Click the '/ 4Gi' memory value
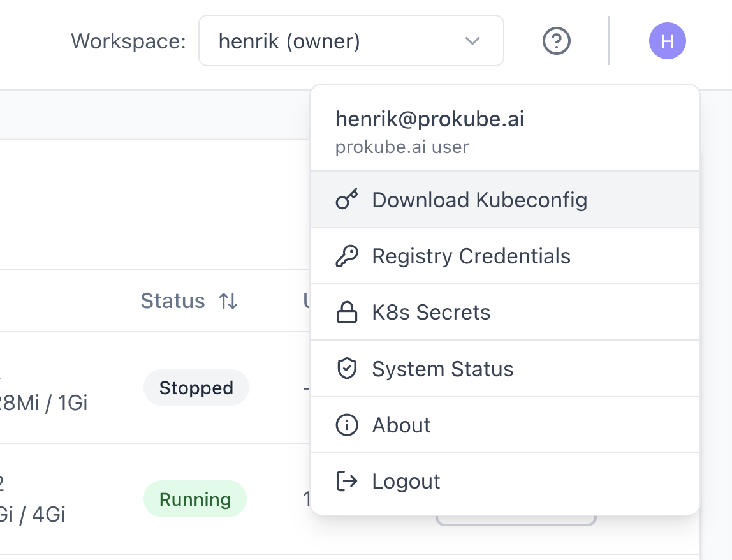Screen dimensions: 732x560 (43, 515)
